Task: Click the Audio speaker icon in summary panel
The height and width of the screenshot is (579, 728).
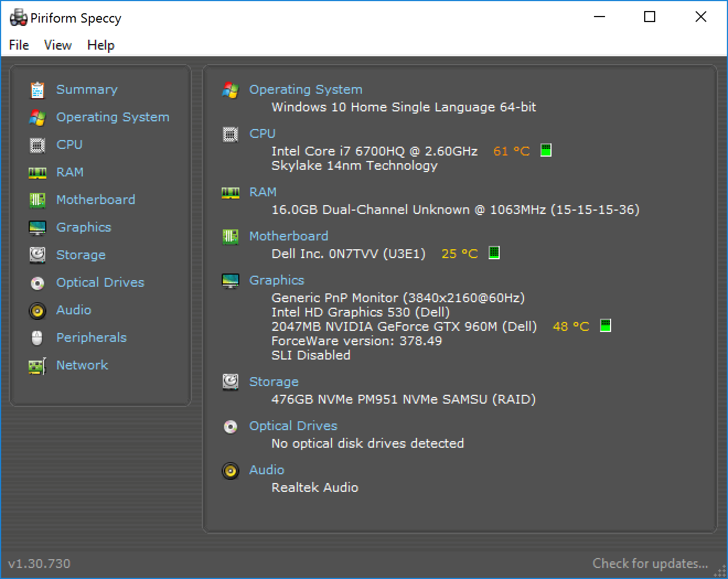Action: [230, 471]
